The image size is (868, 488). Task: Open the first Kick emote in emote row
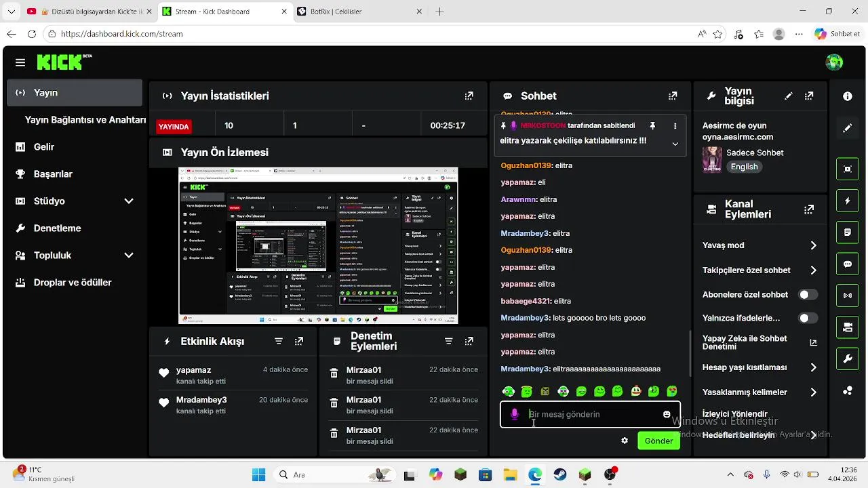tap(509, 391)
